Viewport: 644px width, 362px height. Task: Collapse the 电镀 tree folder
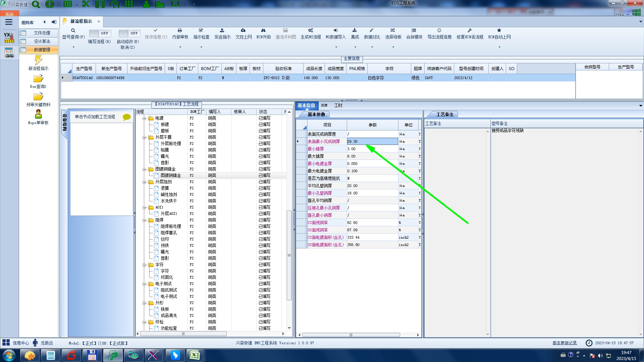pos(144,118)
